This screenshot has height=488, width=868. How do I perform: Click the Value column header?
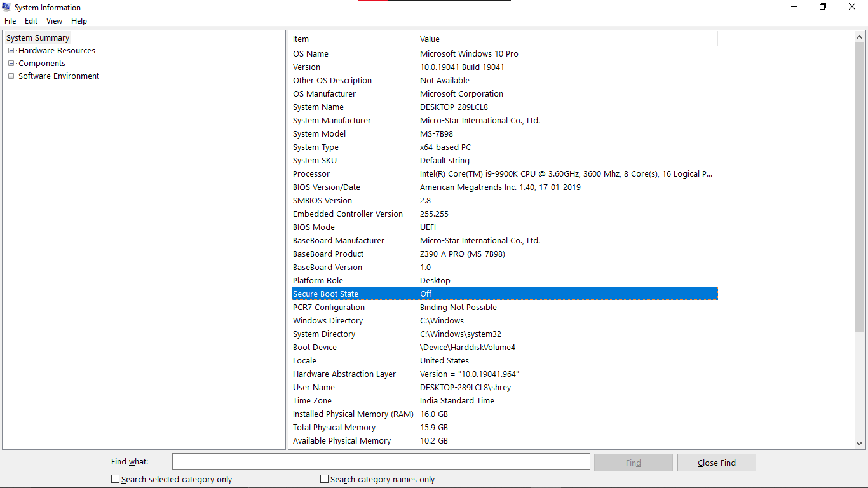(567, 39)
